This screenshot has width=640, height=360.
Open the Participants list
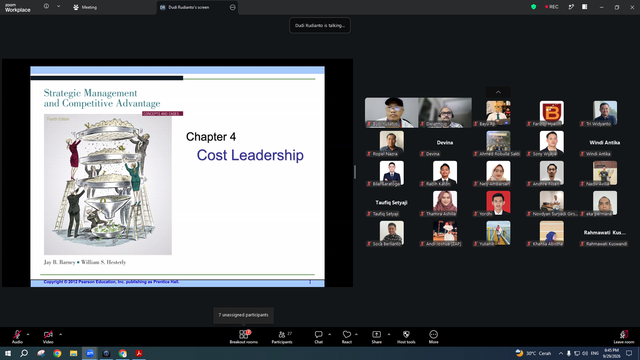282,337
